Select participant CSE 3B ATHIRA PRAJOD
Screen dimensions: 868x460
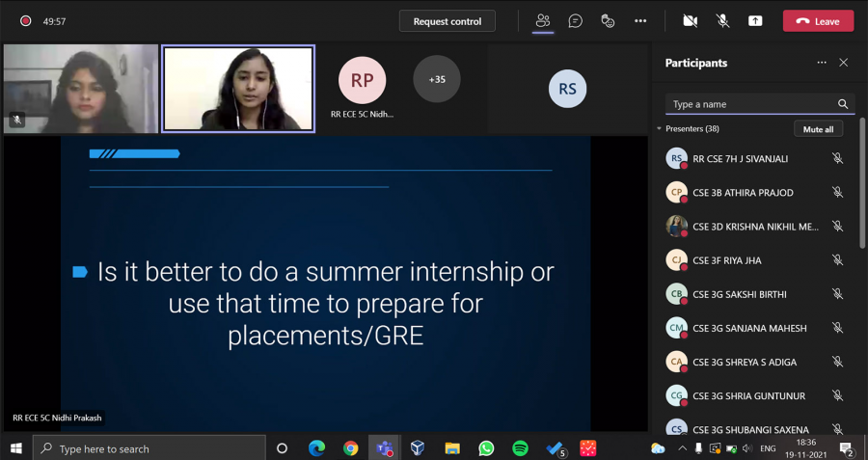click(x=743, y=193)
